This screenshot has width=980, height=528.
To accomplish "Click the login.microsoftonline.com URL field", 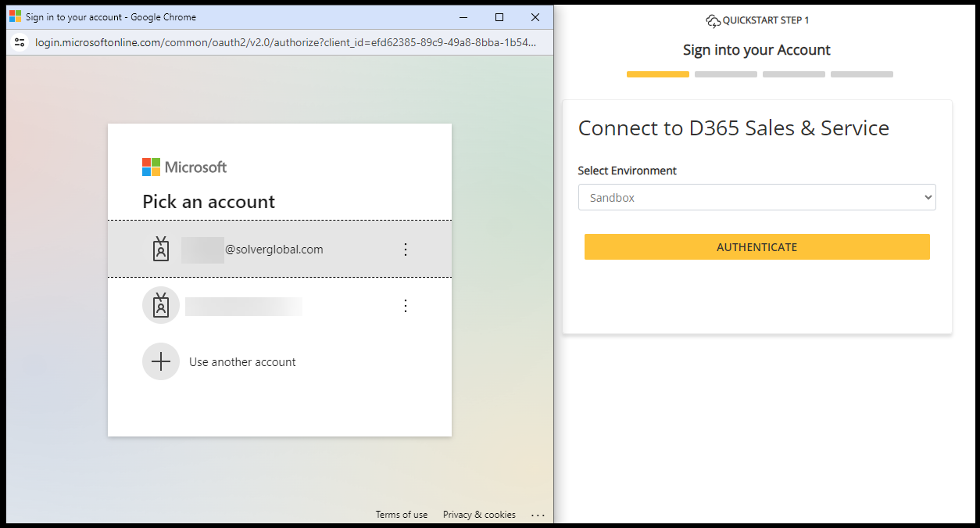I will 285,42.
